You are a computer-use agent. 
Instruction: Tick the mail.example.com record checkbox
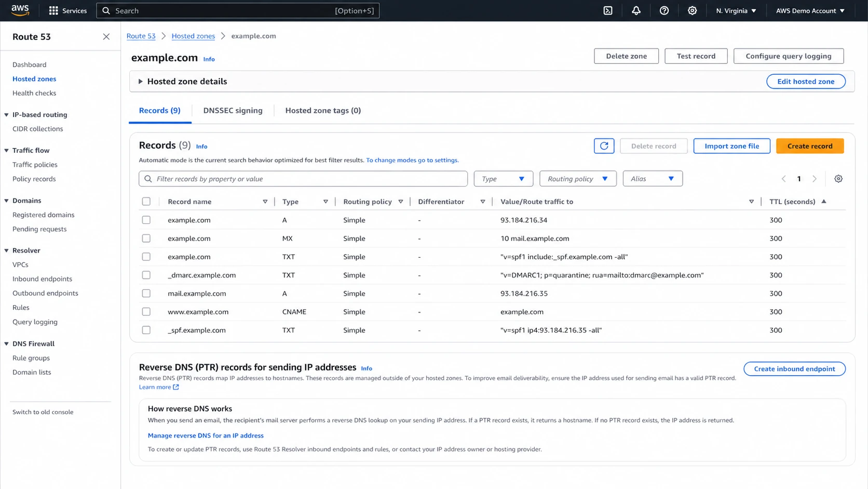pos(146,294)
